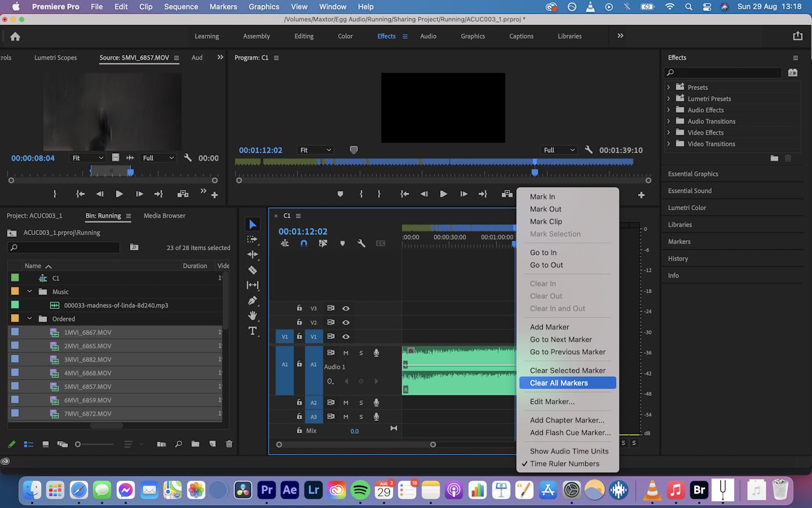Click New Bin icon in Project panel
Viewport: 812px width, 508px height.
tap(195, 444)
